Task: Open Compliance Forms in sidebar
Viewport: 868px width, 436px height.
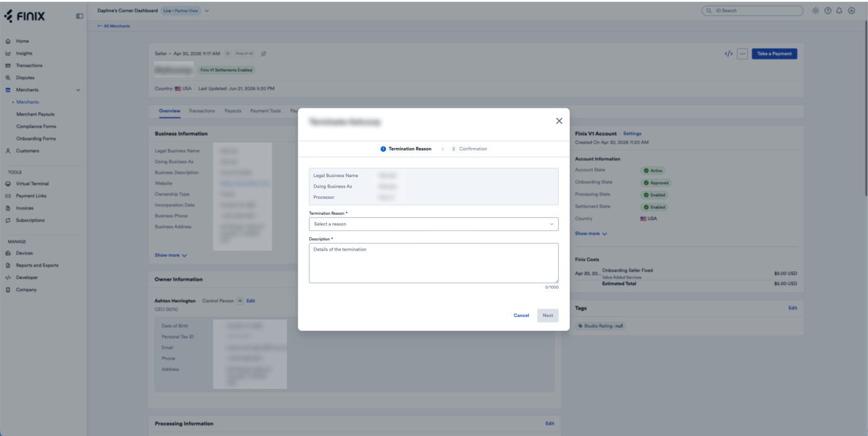Action: [x=36, y=126]
